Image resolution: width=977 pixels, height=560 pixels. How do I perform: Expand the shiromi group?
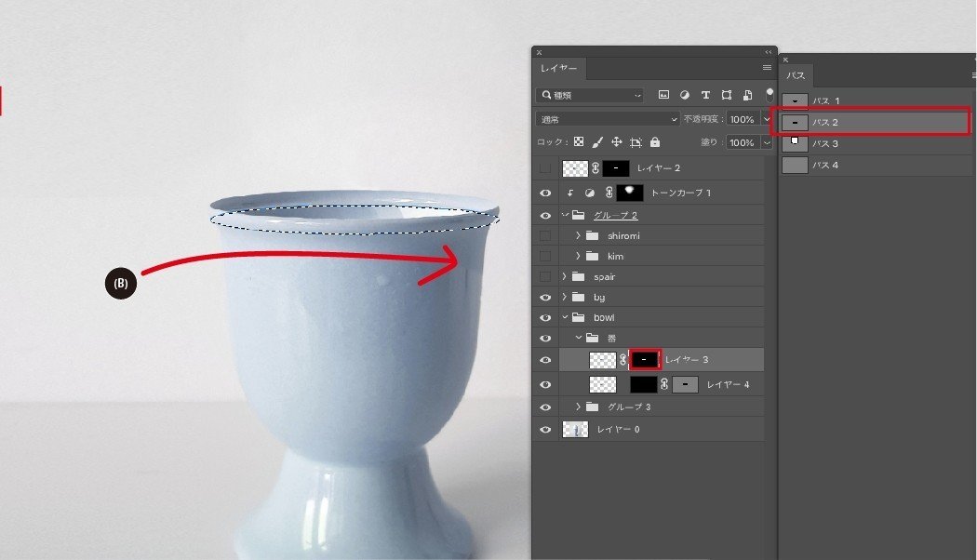tap(578, 235)
